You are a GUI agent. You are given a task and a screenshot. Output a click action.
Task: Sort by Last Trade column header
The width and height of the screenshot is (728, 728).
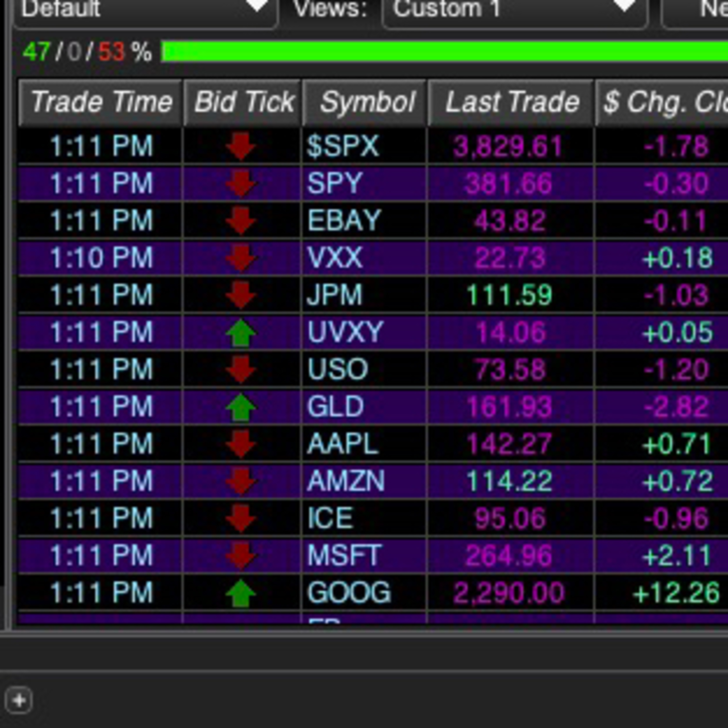511,102
